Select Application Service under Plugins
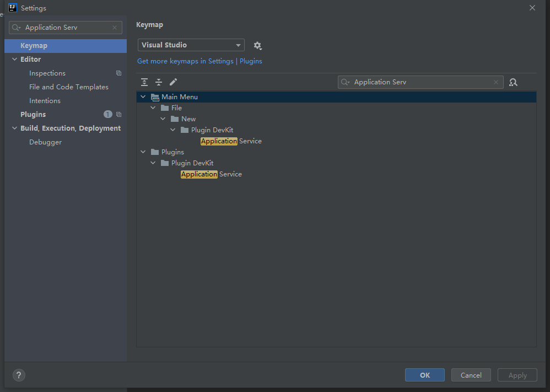 (x=211, y=174)
